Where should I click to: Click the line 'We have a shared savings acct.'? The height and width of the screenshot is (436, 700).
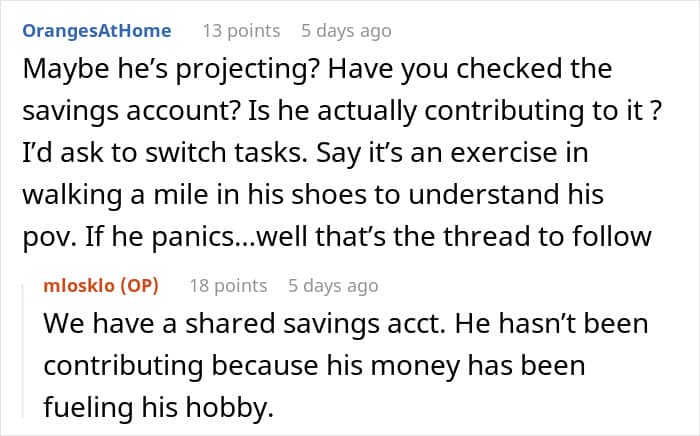(x=346, y=324)
